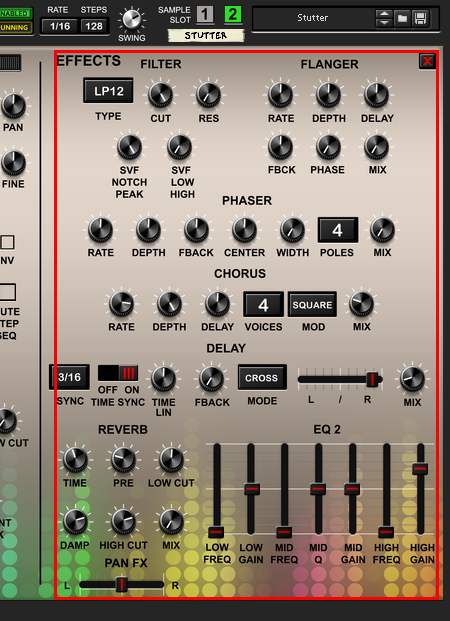Viewport: 450px width, 621px height.
Task: Open the SQUARE chorus mod selector
Action: pyautogui.click(x=312, y=305)
